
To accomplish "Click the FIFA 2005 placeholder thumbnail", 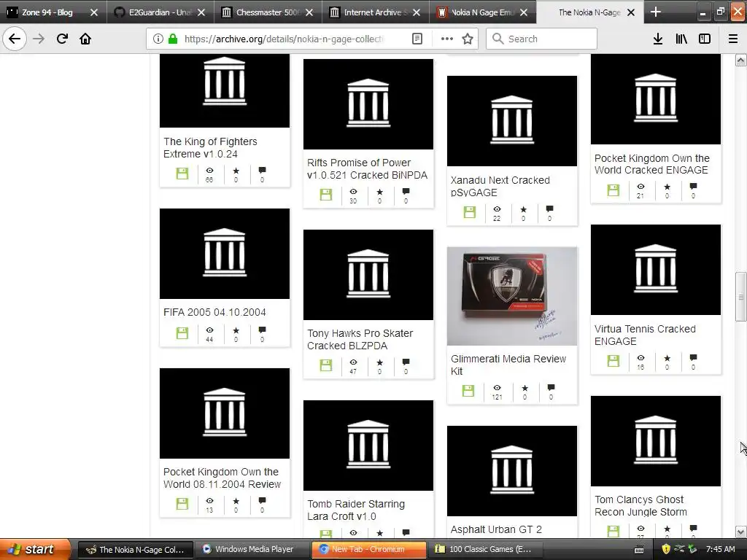I will coord(225,253).
